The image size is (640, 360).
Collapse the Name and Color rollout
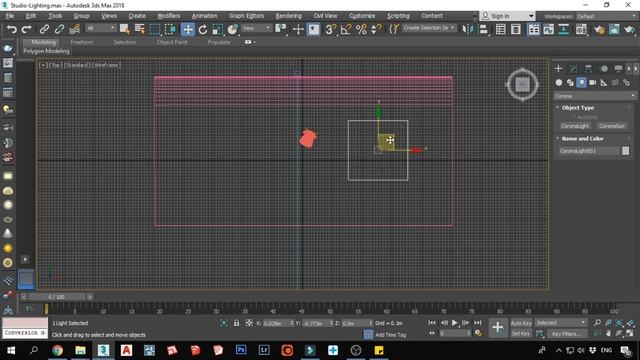pyautogui.click(x=582, y=139)
